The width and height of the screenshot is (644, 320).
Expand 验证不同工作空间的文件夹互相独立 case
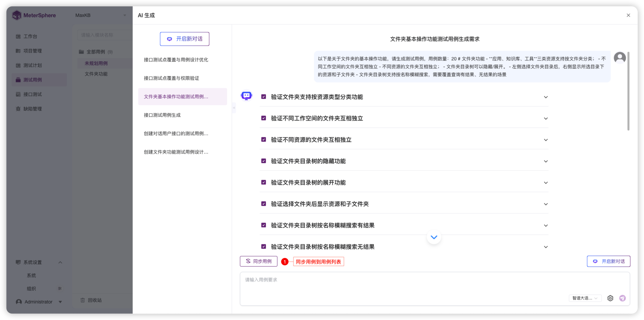(546, 119)
